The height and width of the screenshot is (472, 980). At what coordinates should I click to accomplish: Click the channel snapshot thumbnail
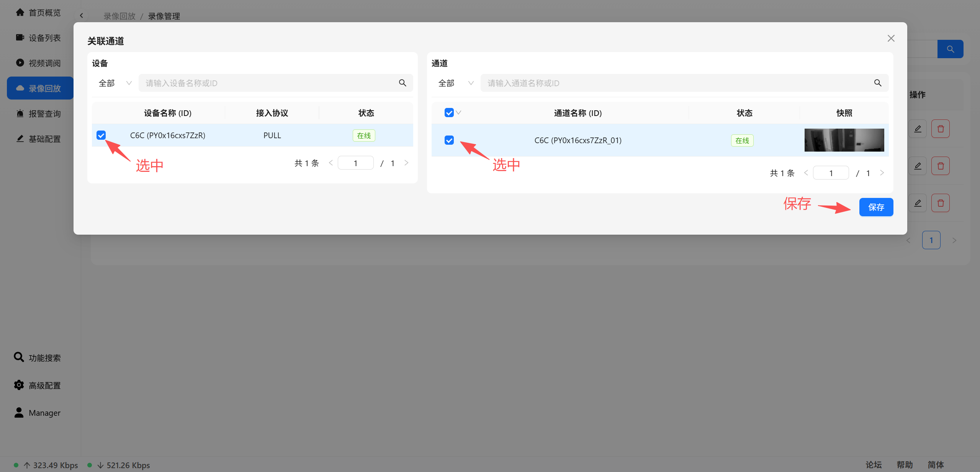pyautogui.click(x=844, y=140)
